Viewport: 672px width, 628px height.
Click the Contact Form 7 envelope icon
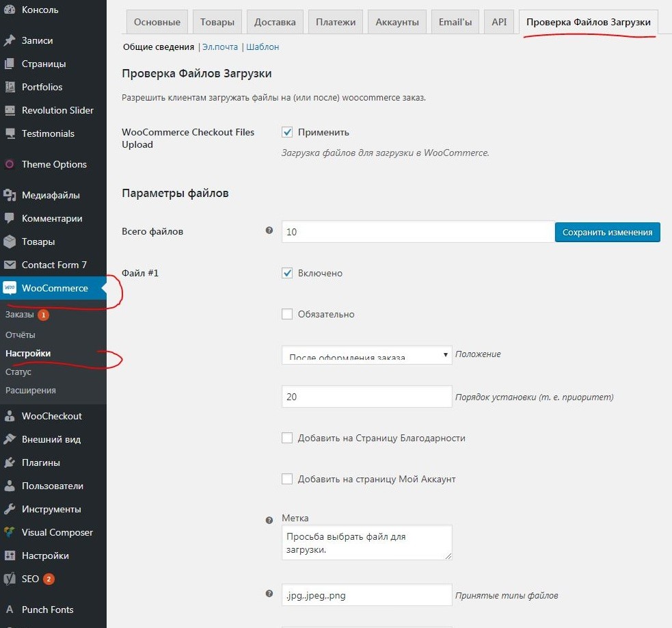[10, 265]
